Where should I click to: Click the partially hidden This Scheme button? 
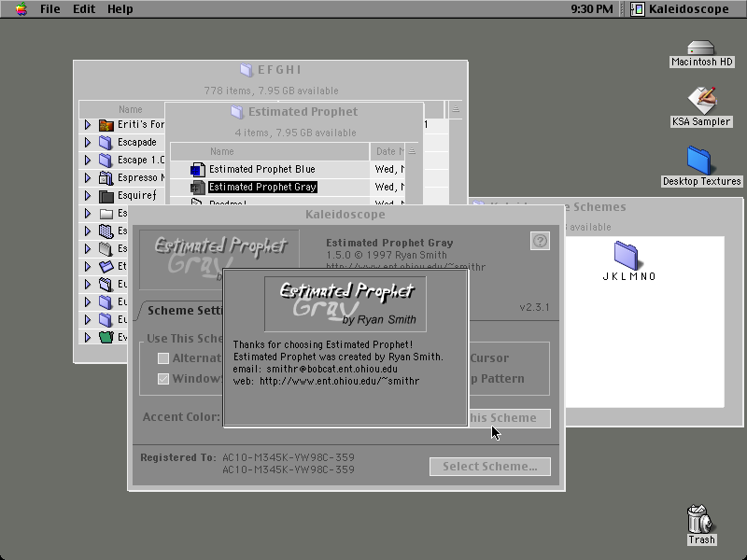(x=510, y=418)
